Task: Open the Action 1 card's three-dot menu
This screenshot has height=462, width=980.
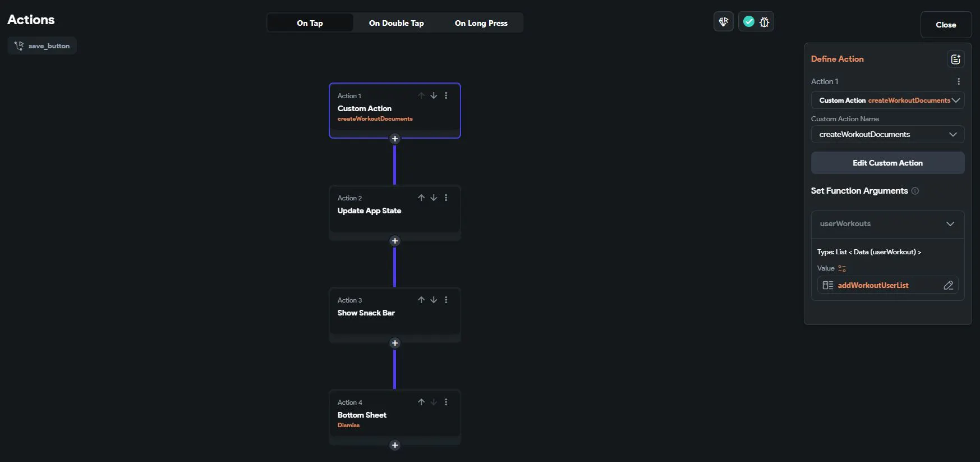Action: (x=446, y=95)
